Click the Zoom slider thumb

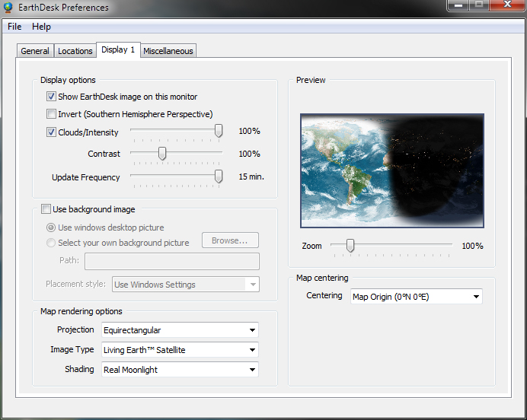pos(350,246)
